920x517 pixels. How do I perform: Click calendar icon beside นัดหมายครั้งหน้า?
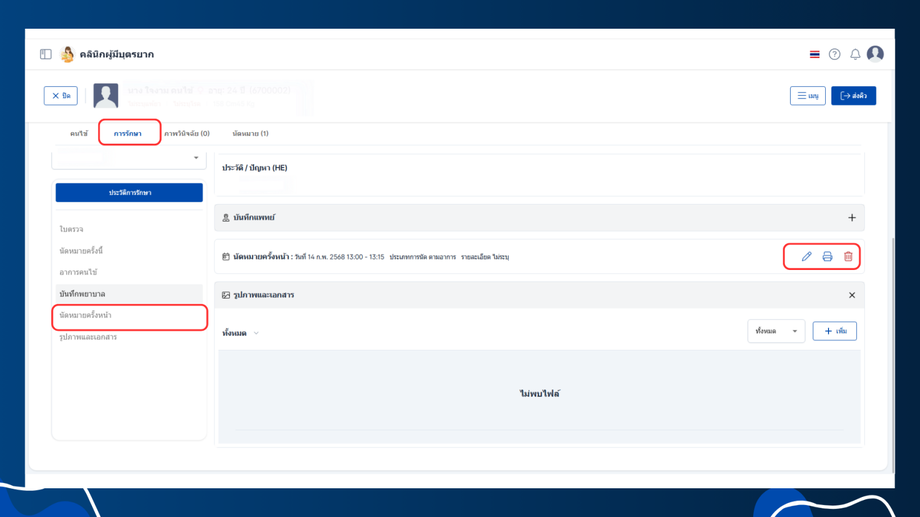(226, 256)
